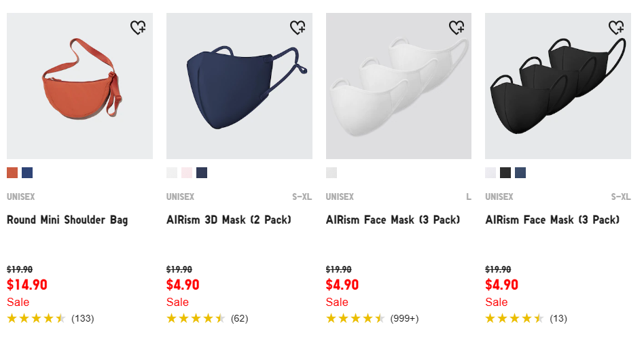Click the $14.90 sale price

coord(27,284)
